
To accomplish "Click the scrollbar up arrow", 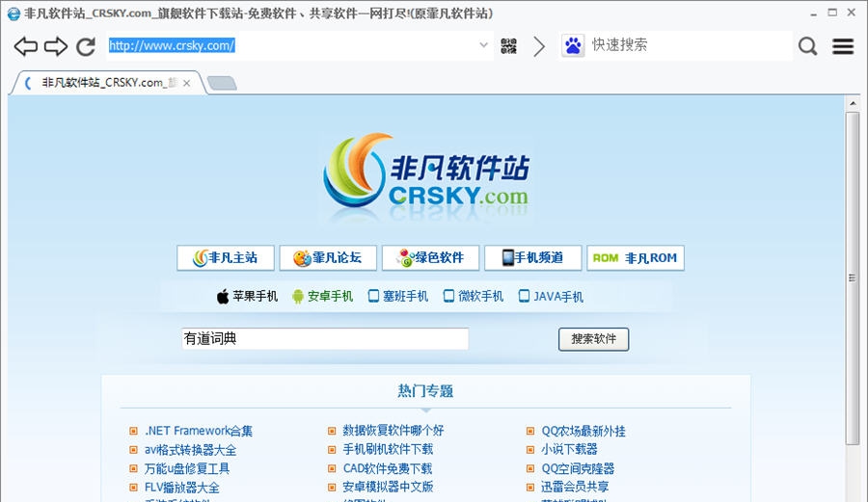I will [x=853, y=103].
